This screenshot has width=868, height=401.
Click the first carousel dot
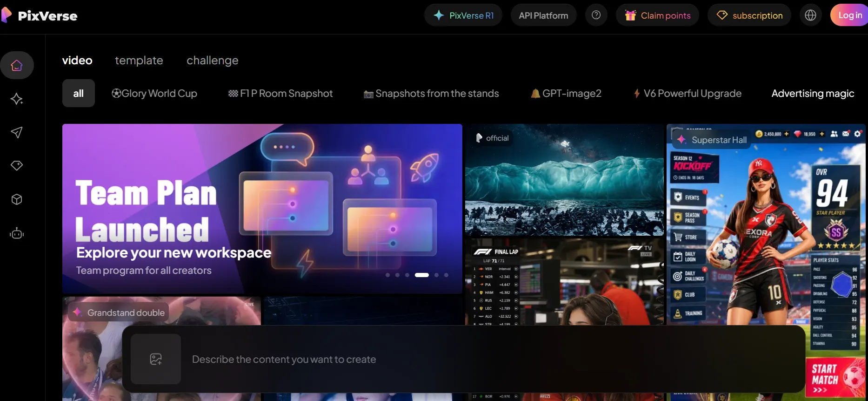(x=387, y=275)
